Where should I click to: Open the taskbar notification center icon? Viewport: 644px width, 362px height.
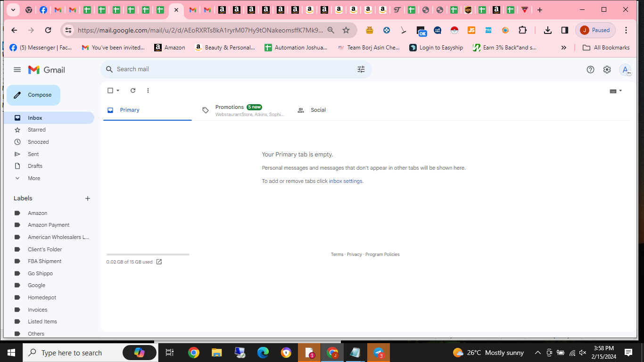[x=628, y=353]
